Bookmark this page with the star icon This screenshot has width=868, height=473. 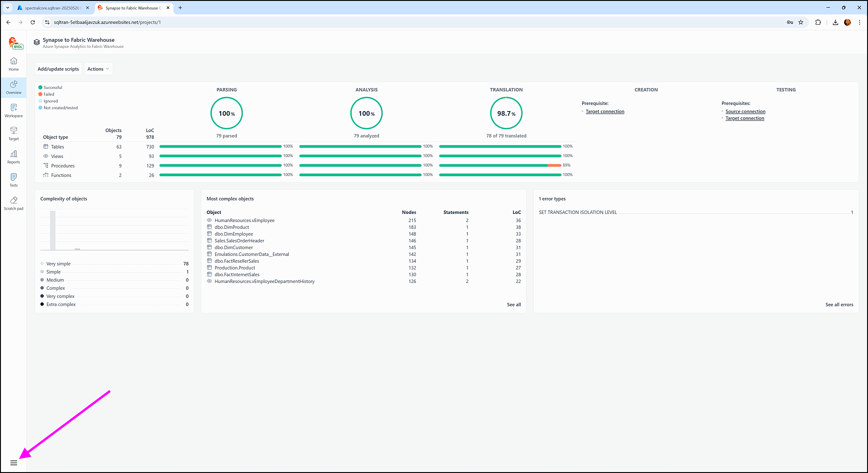click(801, 22)
